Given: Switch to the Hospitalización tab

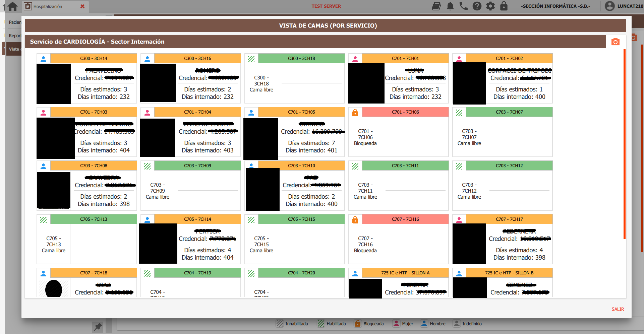Looking at the screenshot, I should click(x=48, y=6).
